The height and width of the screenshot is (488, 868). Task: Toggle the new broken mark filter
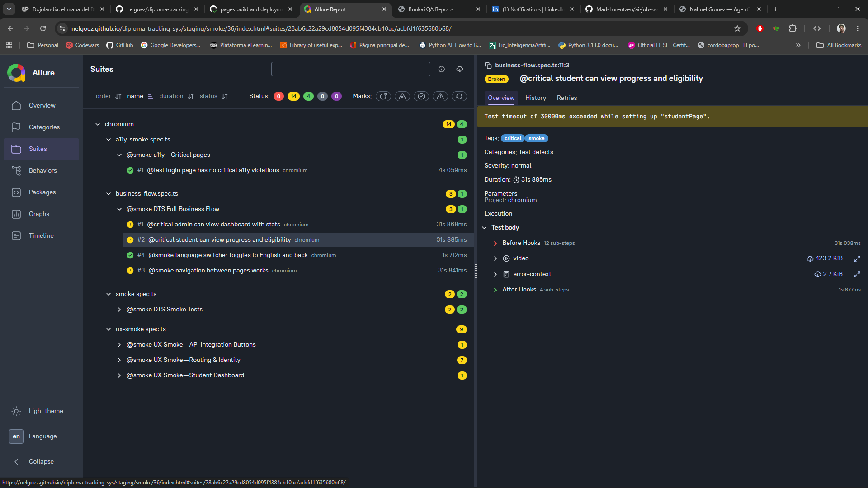(x=440, y=96)
